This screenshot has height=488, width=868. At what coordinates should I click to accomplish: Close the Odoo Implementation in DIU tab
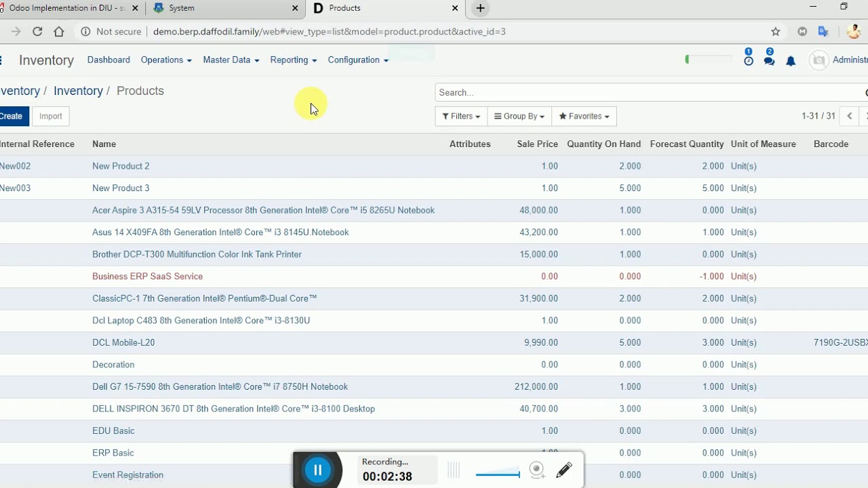[x=134, y=8]
